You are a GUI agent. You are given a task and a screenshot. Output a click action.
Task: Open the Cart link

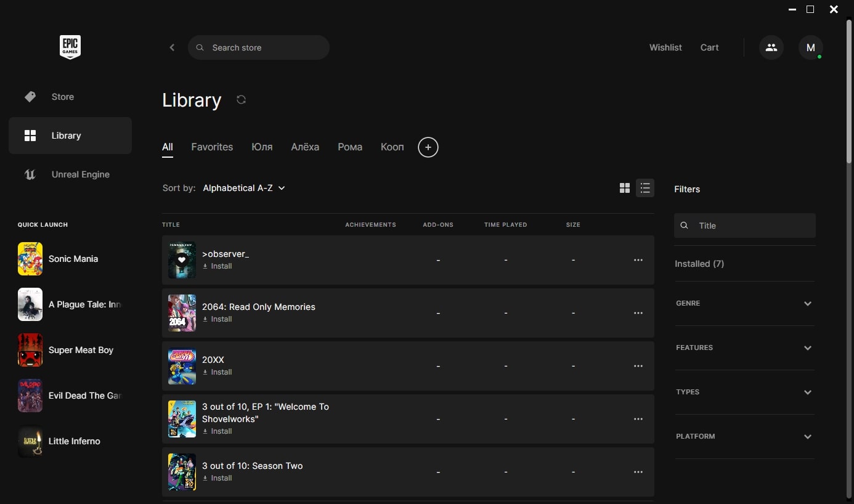[709, 47]
